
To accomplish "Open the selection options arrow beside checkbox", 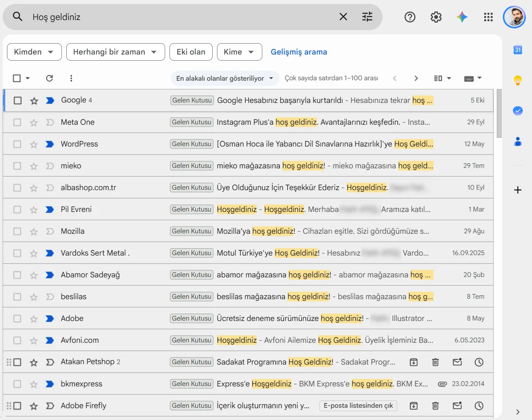I will pyautogui.click(x=28, y=79).
